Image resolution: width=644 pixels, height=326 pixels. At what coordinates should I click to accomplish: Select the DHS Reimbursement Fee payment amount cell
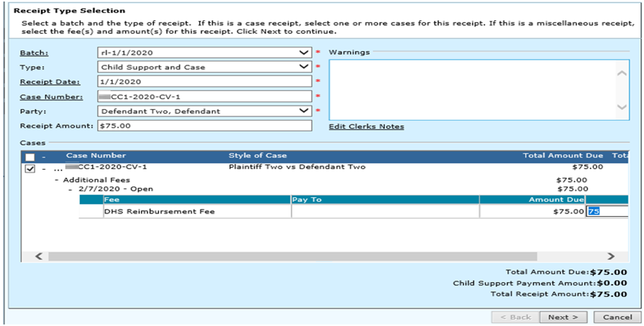coord(607,212)
